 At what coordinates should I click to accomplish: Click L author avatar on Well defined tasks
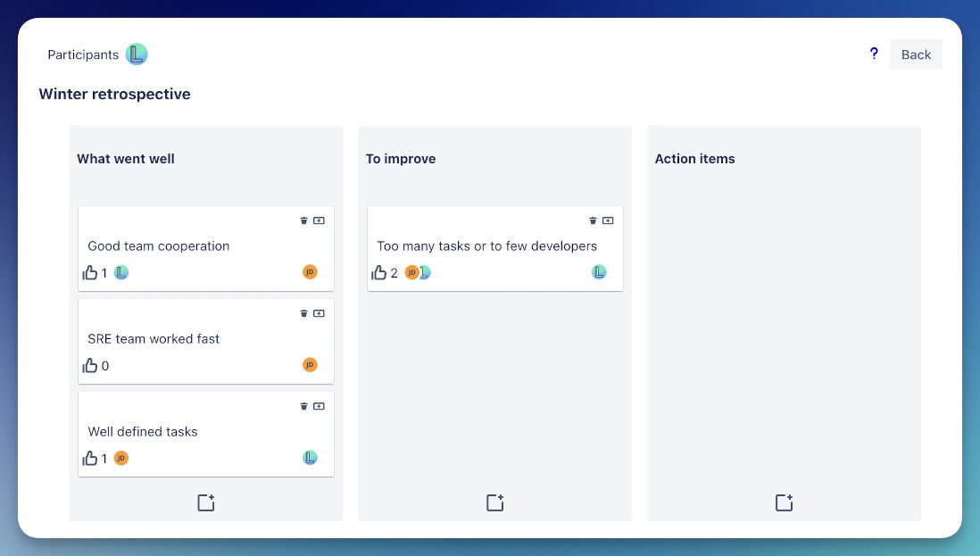click(x=310, y=458)
